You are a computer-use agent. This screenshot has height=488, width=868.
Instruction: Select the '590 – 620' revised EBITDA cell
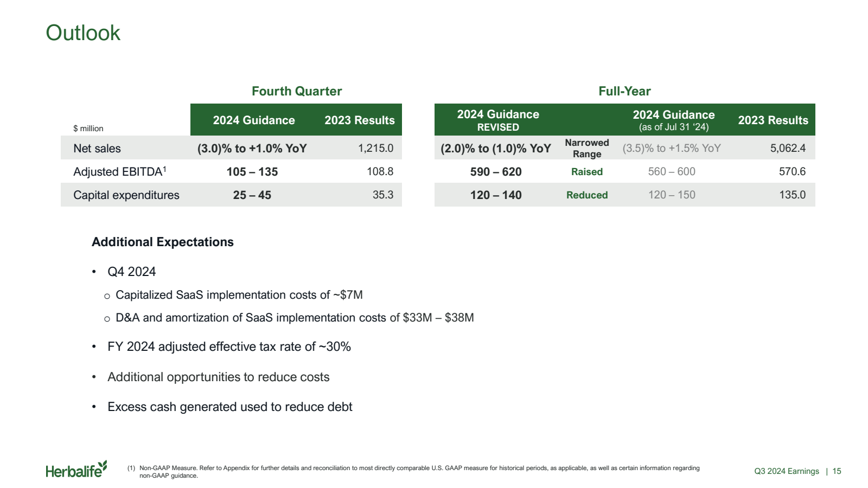(x=496, y=172)
